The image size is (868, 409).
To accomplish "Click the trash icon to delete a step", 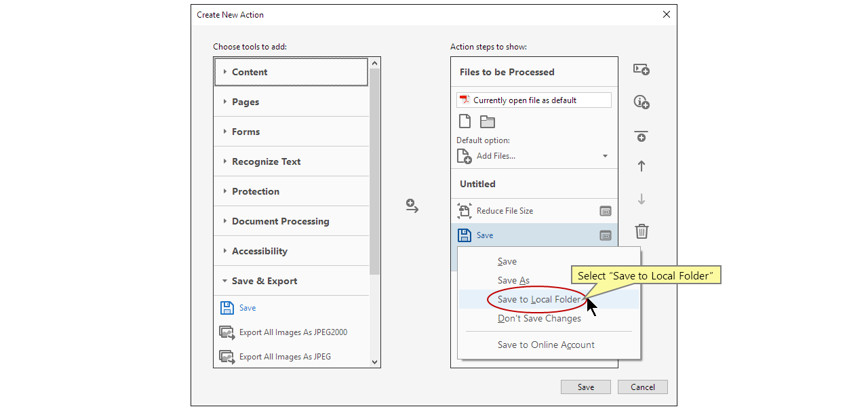I will coord(641,231).
